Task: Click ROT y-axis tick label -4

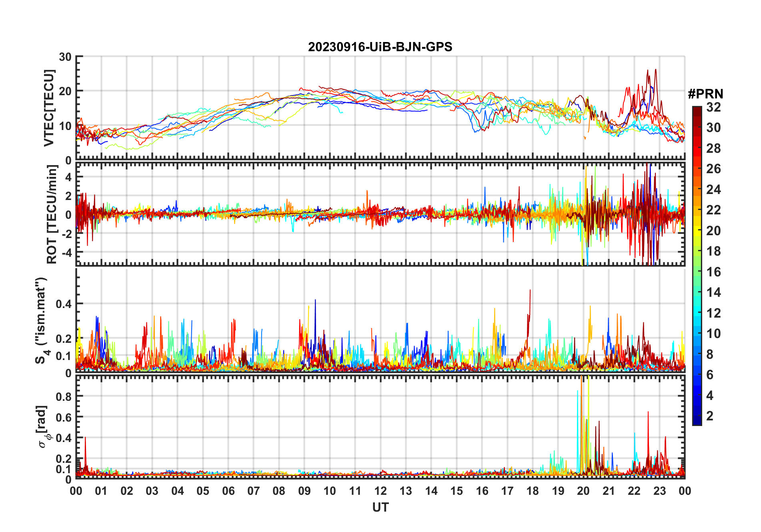Action: click(66, 252)
